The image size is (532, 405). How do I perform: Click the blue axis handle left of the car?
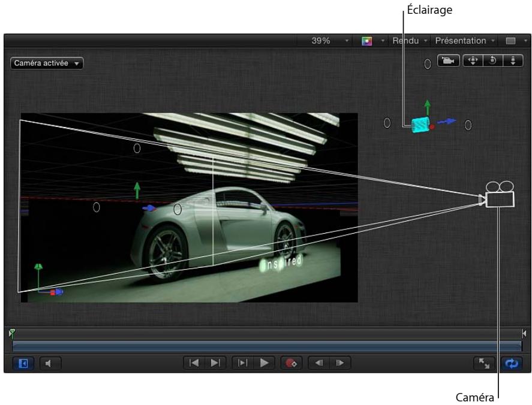[x=149, y=208]
